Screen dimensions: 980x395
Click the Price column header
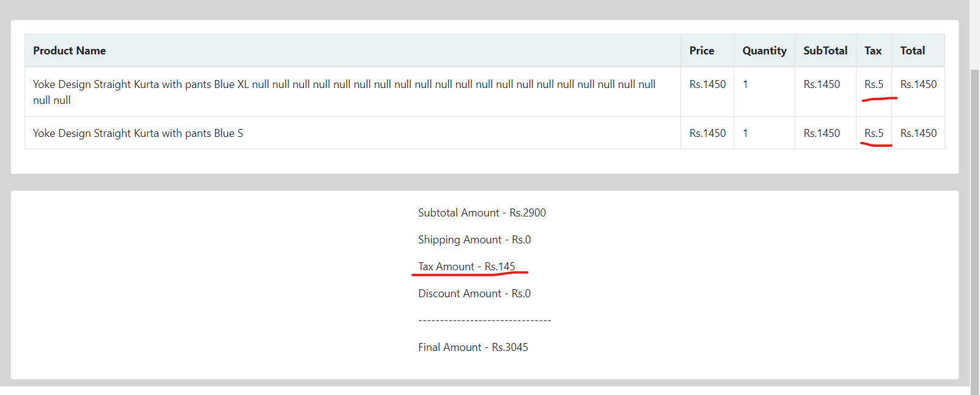pyautogui.click(x=701, y=51)
